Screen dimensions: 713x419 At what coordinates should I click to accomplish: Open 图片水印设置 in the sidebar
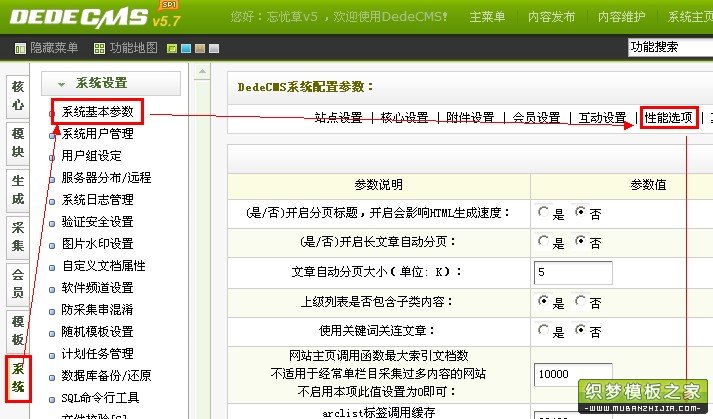(97, 243)
